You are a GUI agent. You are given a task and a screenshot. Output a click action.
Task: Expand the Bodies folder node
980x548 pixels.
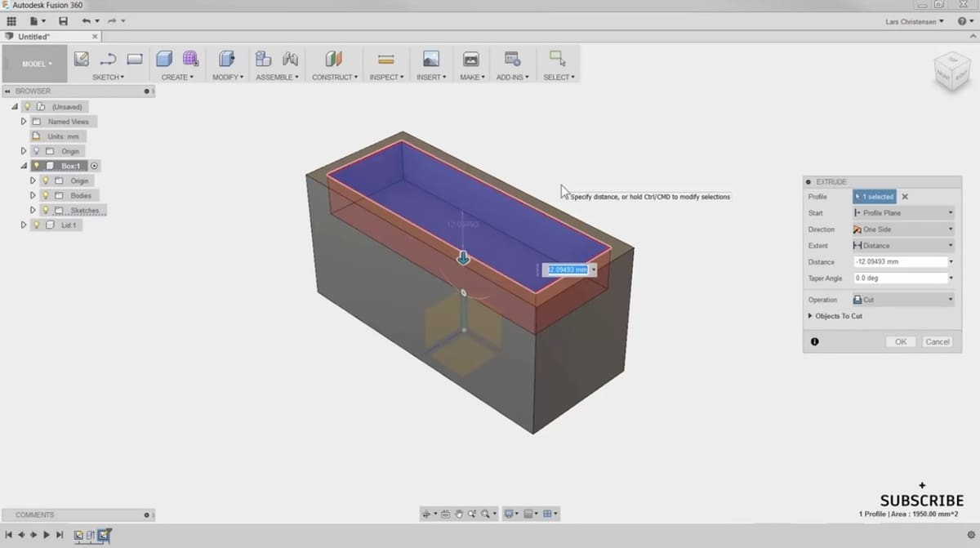click(33, 195)
